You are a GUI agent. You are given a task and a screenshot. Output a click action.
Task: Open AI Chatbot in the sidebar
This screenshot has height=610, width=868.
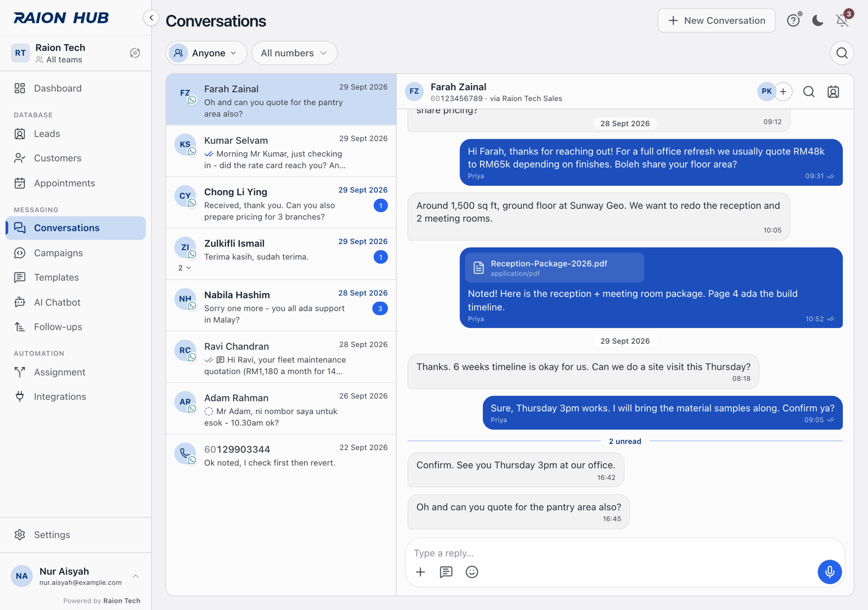coord(76,303)
